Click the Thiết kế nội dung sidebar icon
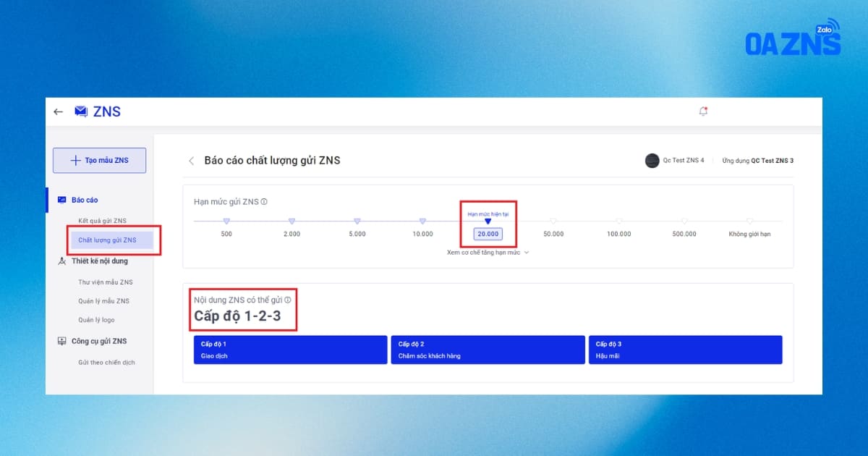 tap(61, 261)
